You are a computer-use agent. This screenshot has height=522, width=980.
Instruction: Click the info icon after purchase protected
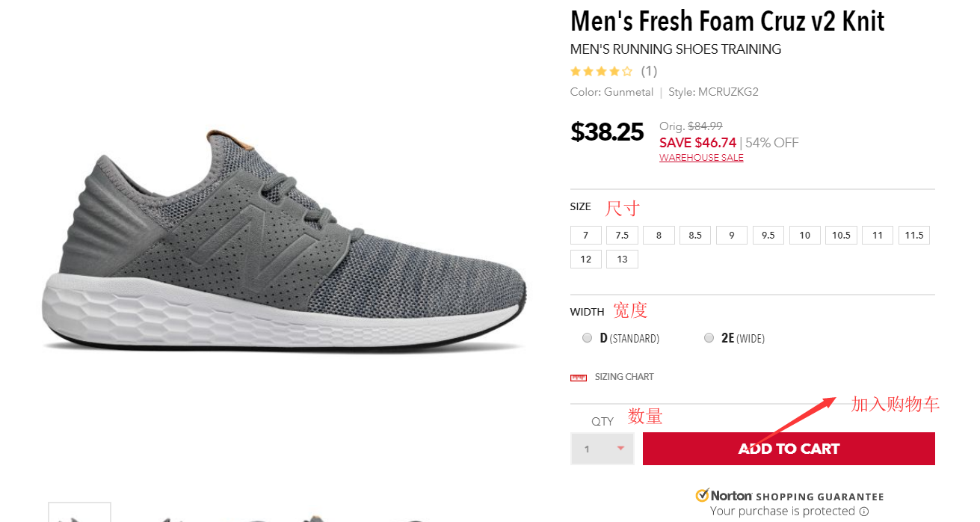tap(864, 512)
